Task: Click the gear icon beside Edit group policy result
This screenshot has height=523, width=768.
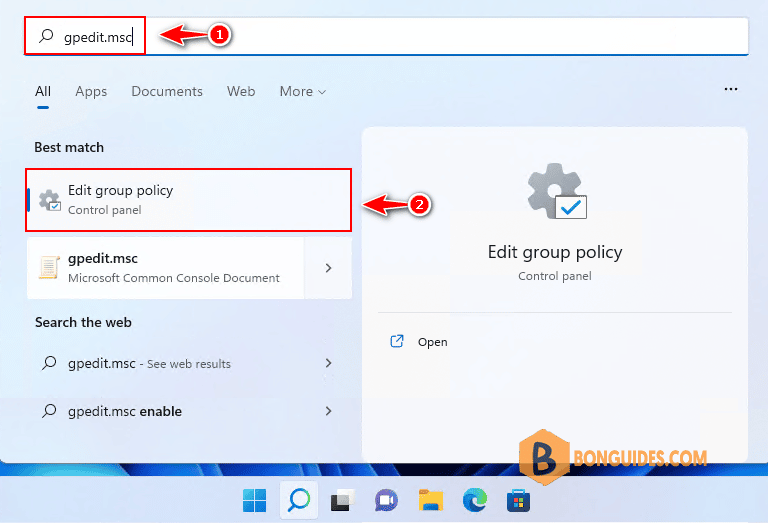Action: tap(49, 201)
